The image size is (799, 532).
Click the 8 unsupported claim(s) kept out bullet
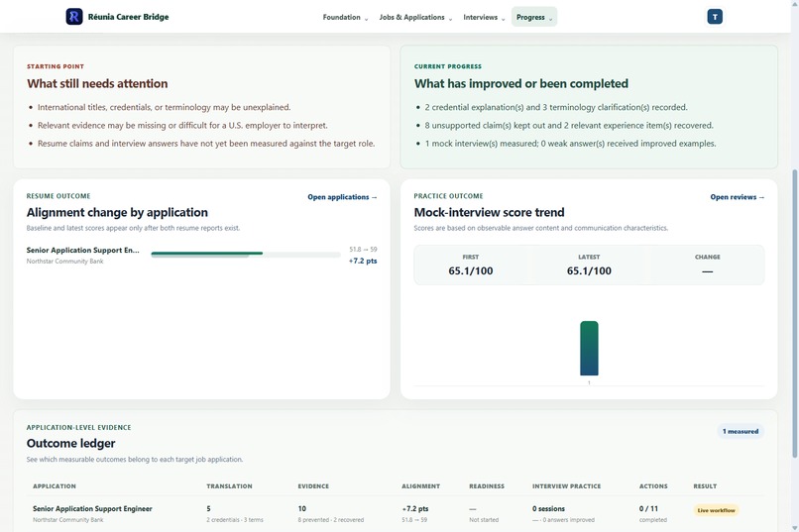point(569,125)
